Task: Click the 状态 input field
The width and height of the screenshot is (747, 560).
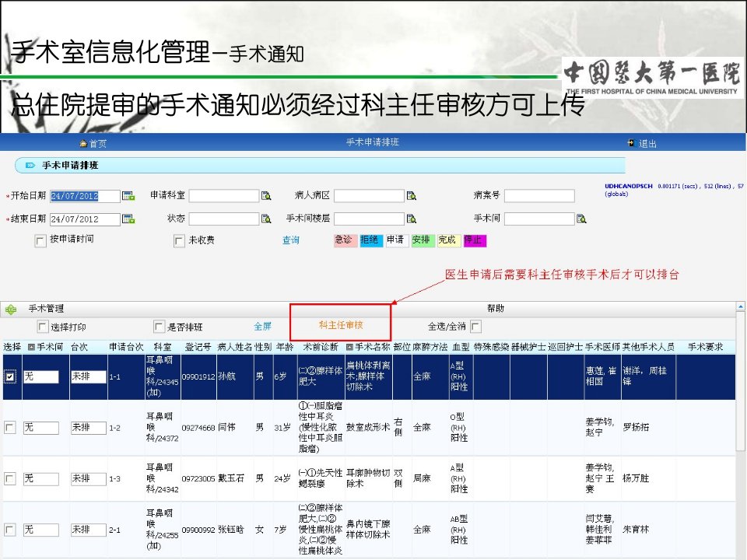Action: [x=224, y=219]
